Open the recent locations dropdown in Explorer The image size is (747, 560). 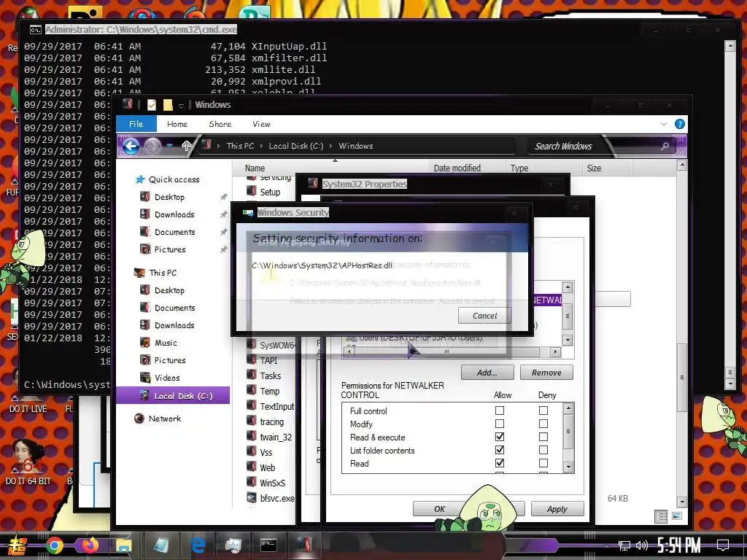(169, 146)
